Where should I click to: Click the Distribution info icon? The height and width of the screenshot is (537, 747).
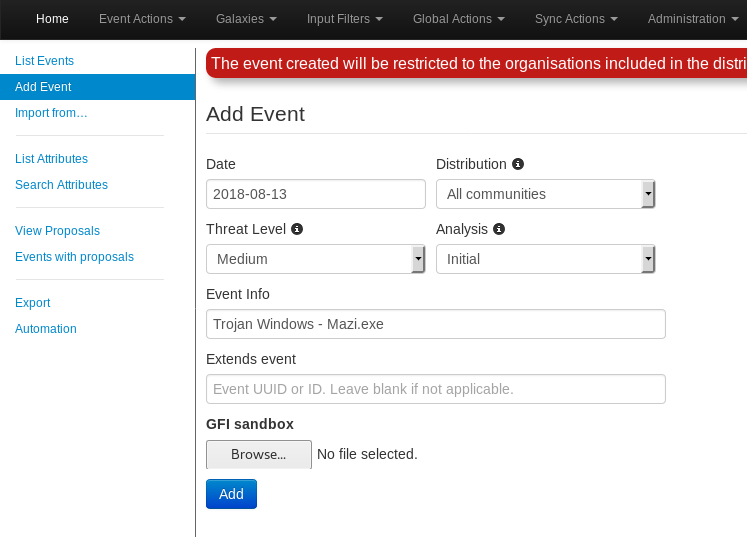(x=518, y=164)
